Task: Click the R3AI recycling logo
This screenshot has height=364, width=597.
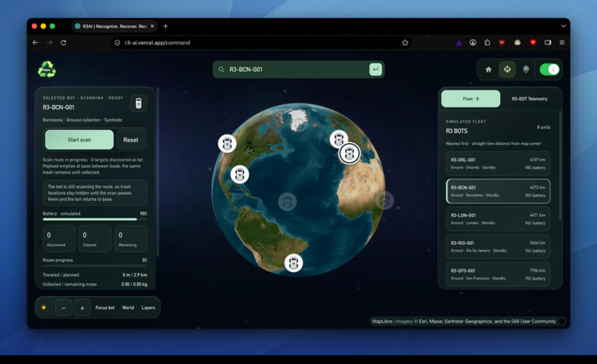Action: (x=47, y=70)
